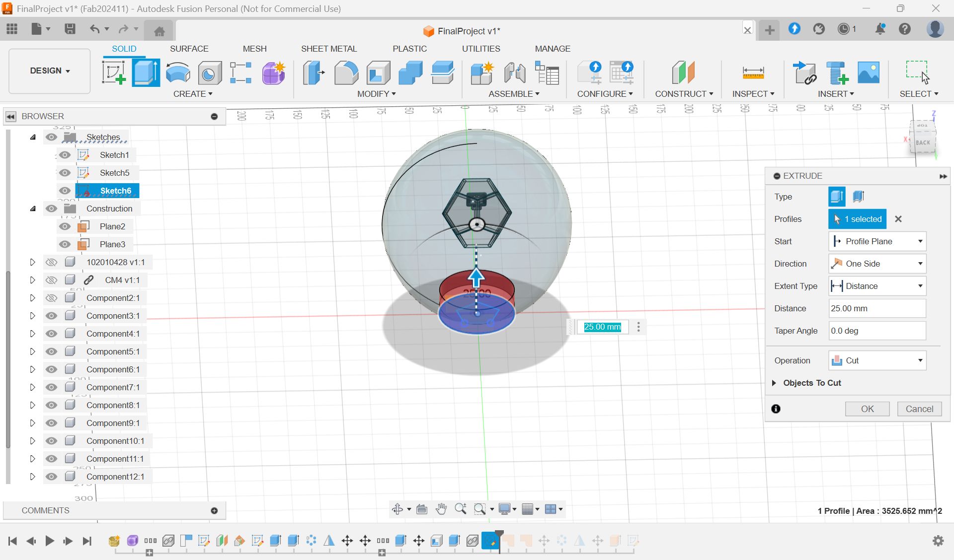Click the timeline Play button
954x560 pixels.
point(49,541)
